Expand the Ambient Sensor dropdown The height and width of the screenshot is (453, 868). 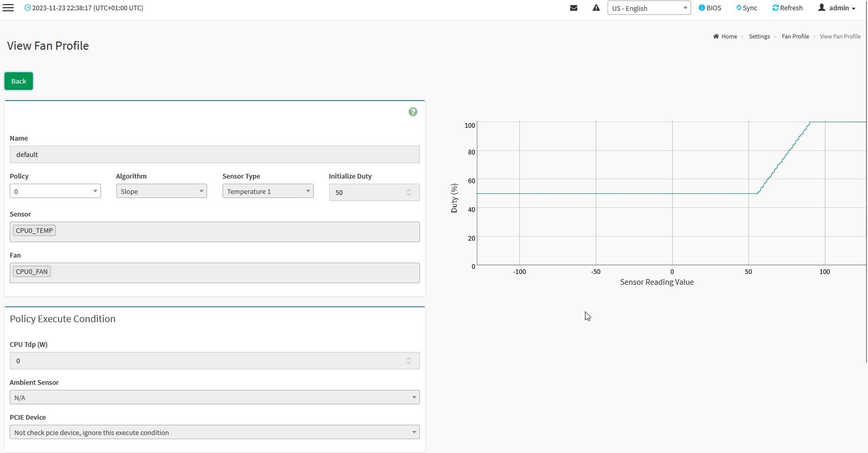(x=214, y=398)
